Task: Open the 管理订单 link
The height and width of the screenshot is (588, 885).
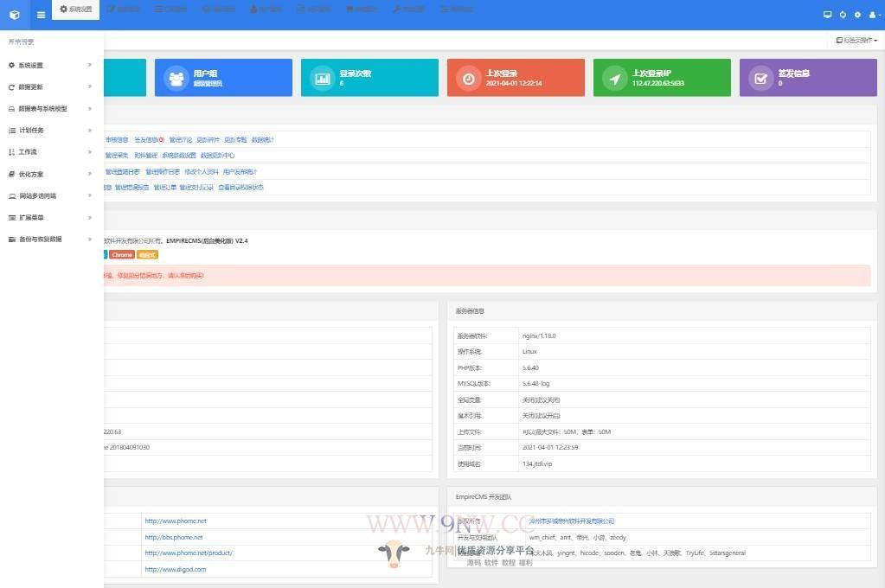Action: click(165, 188)
